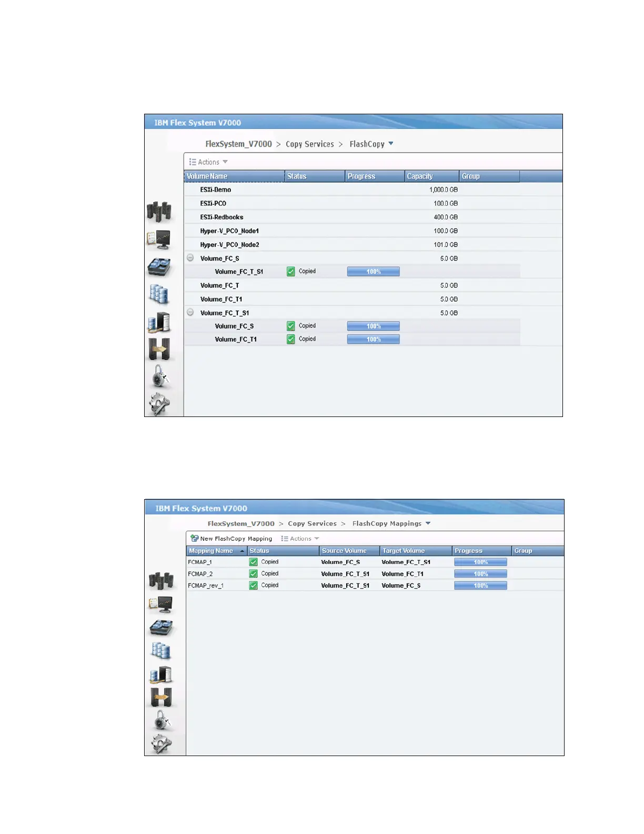
Task: Click 100% progress bar in FCMAP_2 row
Action: coord(480,574)
